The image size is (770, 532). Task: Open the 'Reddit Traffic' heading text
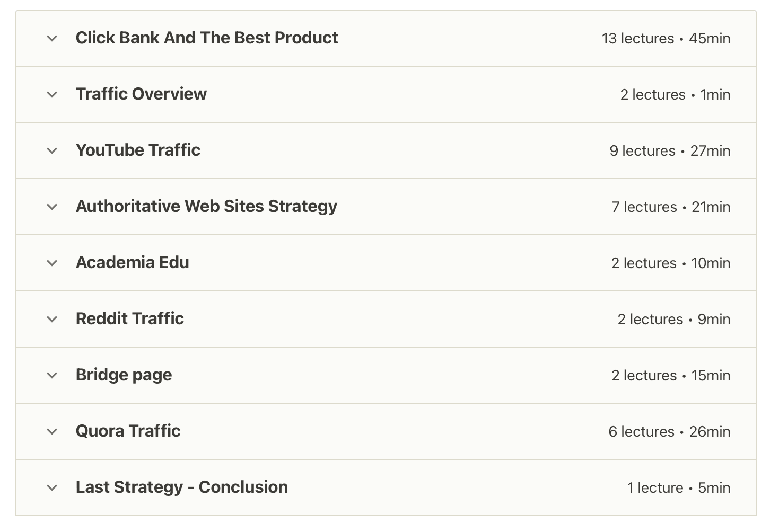coord(130,318)
